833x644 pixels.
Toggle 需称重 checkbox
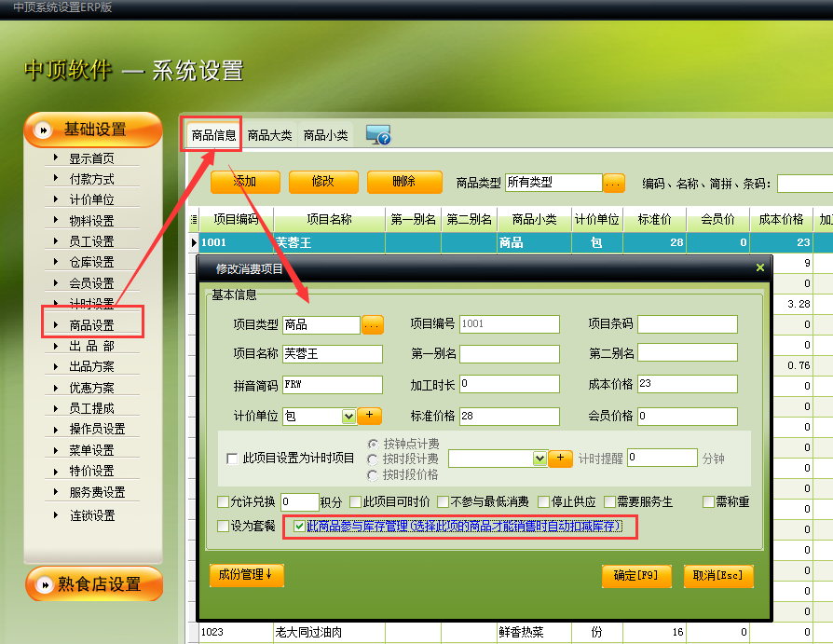click(708, 501)
